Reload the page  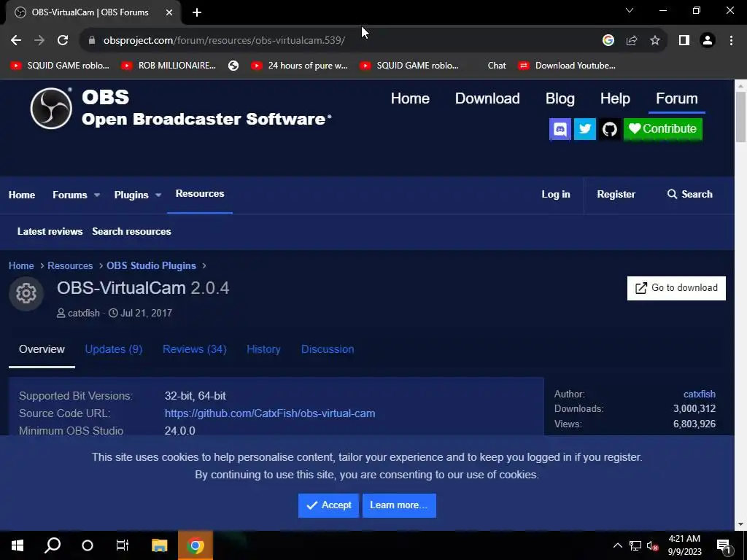[63, 41]
